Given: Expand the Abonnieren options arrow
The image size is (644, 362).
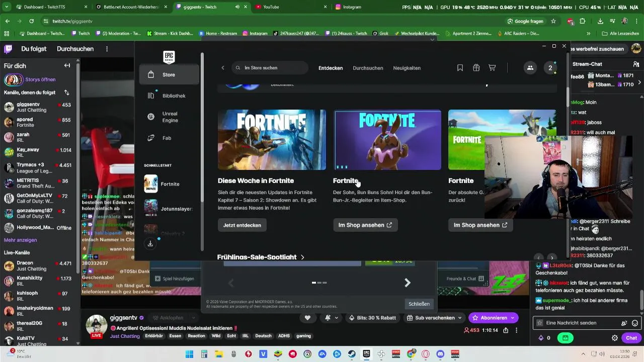Looking at the screenshot, I should tap(513, 318).
